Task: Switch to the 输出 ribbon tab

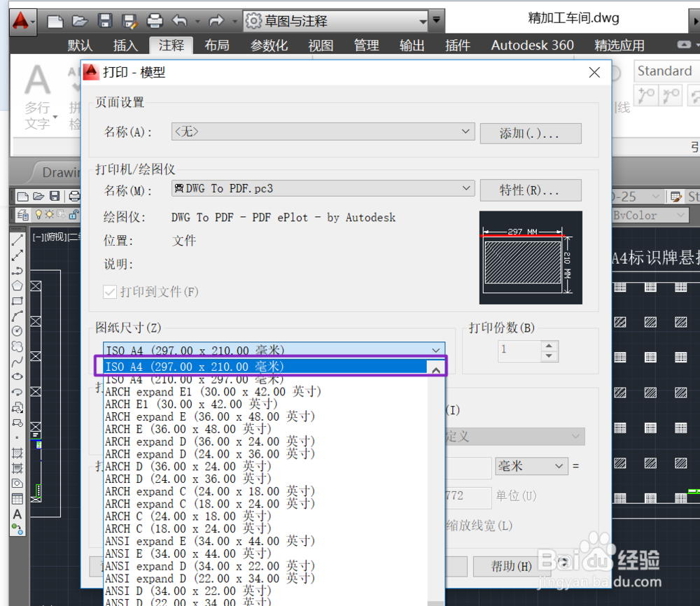Action: coord(412,45)
